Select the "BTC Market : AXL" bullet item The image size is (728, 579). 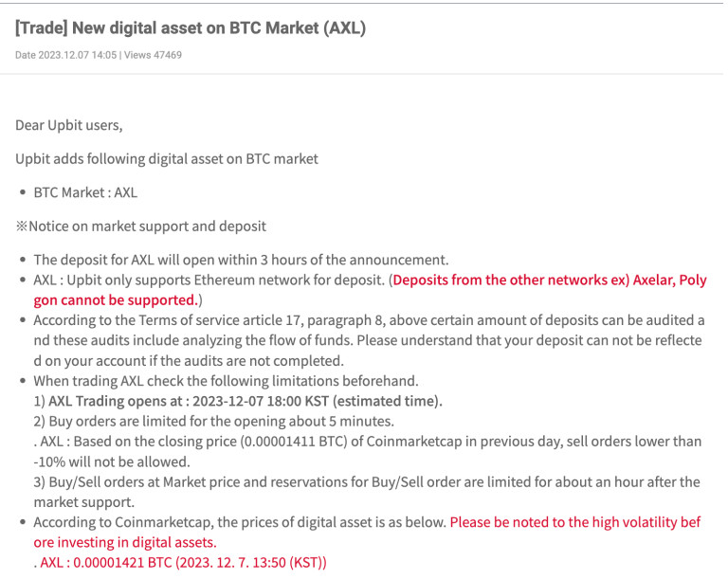[x=85, y=192]
